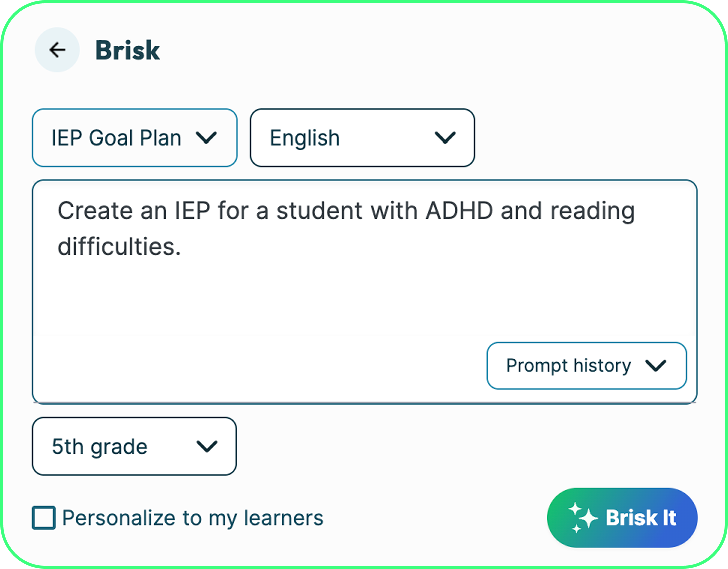Image resolution: width=728 pixels, height=569 pixels.
Task: Expand the English language selector
Action: (305, 138)
